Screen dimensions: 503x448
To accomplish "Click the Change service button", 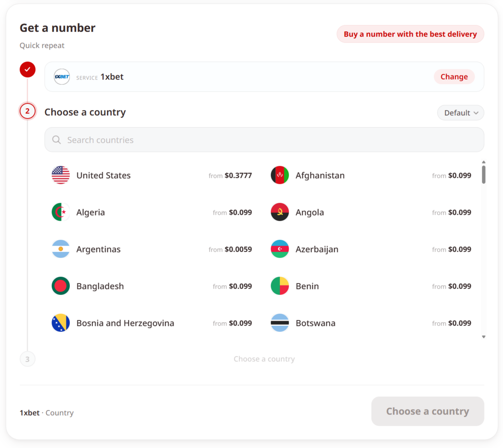I will pyautogui.click(x=454, y=77).
